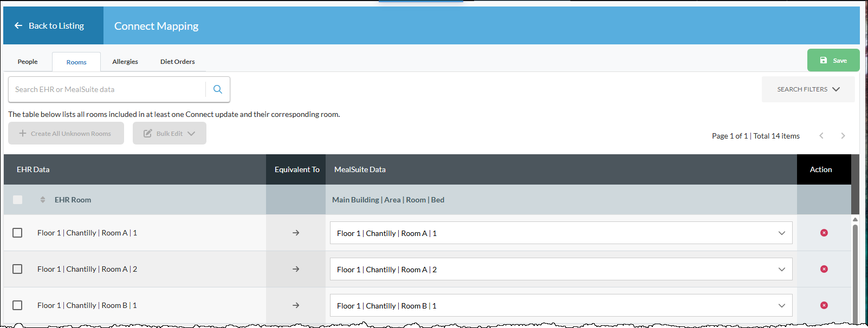Remove mapping for Room B | 1 row

pyautogui.click(x=824, y=305)
